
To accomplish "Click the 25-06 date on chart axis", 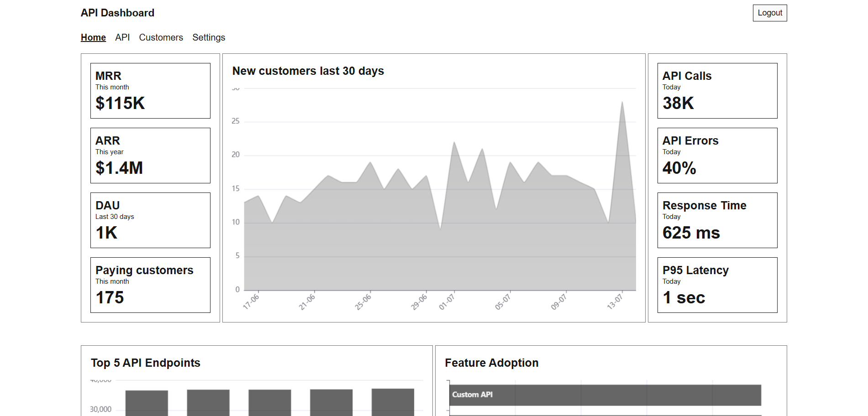I will (x=363, y=302).
